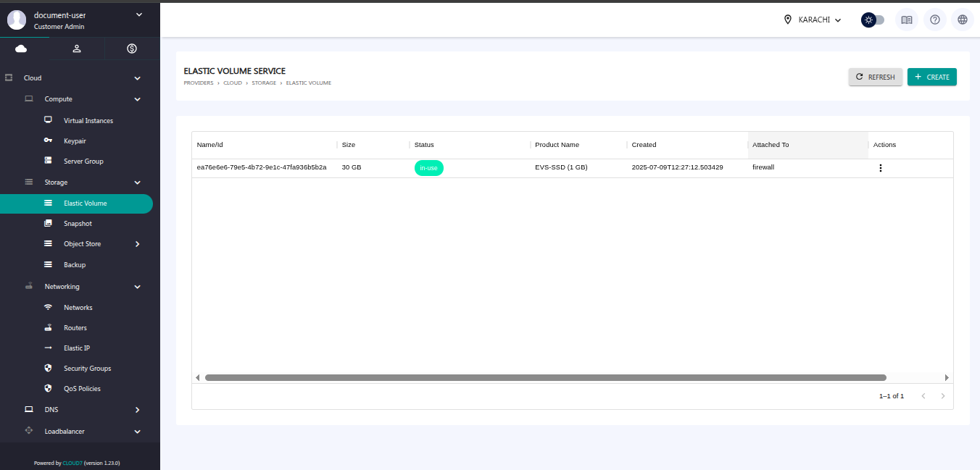Open the user profile icon tab
The image size is (980, 470).
tap(77, 49)
